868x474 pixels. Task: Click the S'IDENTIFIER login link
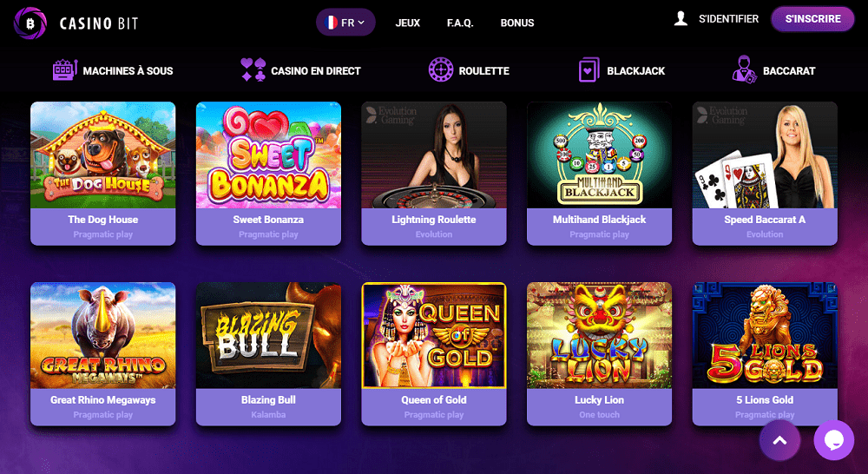pyautogui.click(x=728, y=19)
